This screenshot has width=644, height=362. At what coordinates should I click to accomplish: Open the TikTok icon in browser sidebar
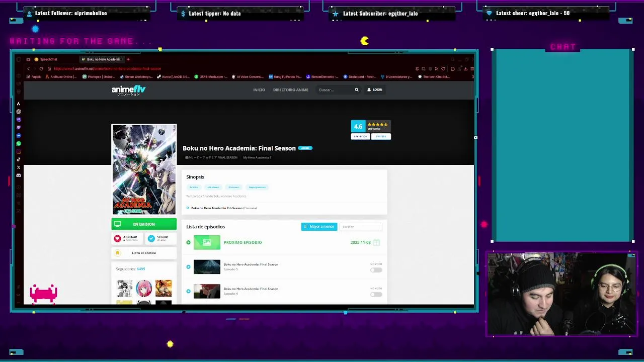pyautogui.click(x=19, y=159)
